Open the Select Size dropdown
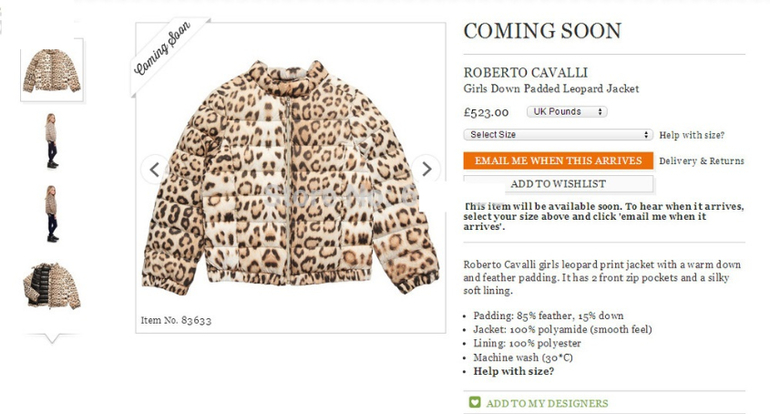Viewport: 770px width, 414px height. tap(558, 135)
